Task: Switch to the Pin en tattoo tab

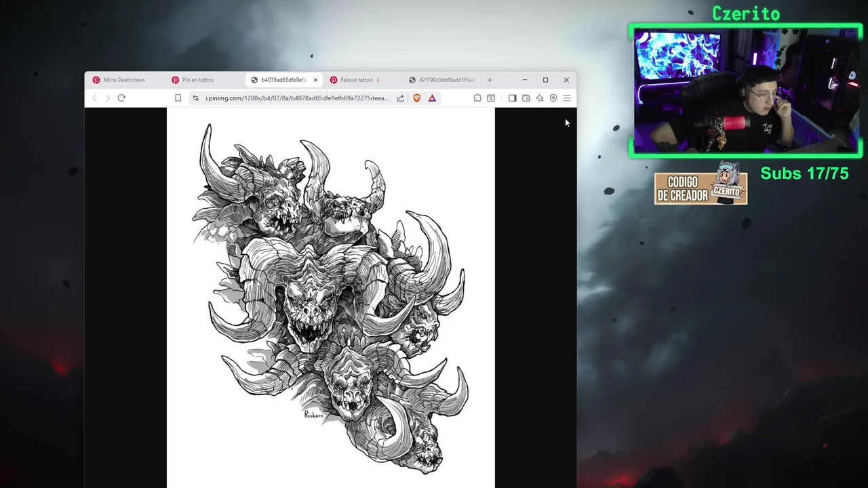Action: [x=204, y=80]
